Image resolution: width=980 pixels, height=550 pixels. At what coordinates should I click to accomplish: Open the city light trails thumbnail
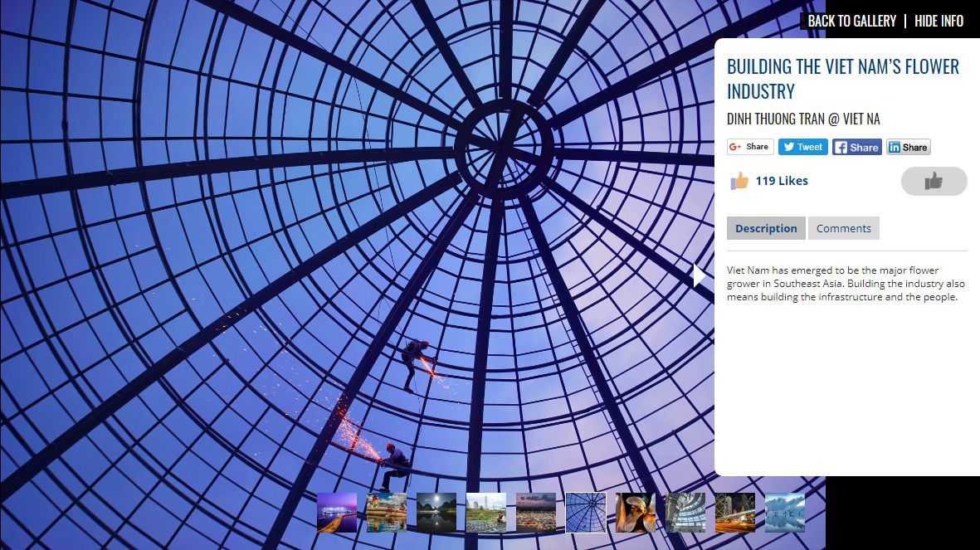735,513
